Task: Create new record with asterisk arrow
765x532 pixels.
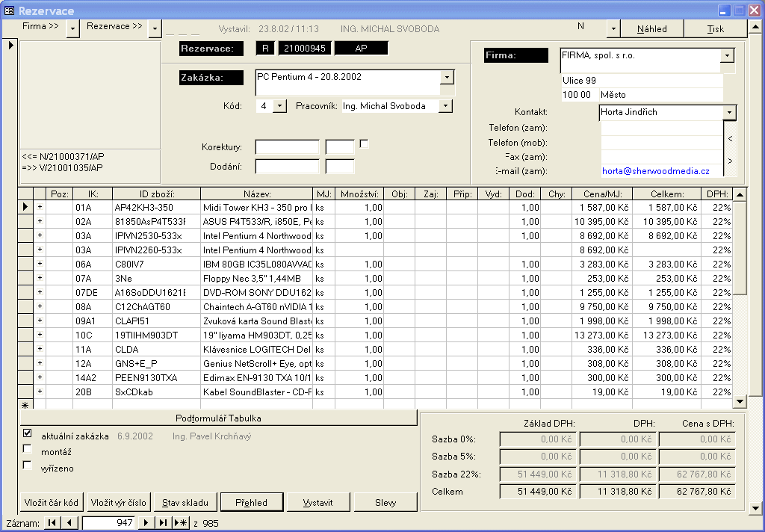Action: click(x=181, y=523)
